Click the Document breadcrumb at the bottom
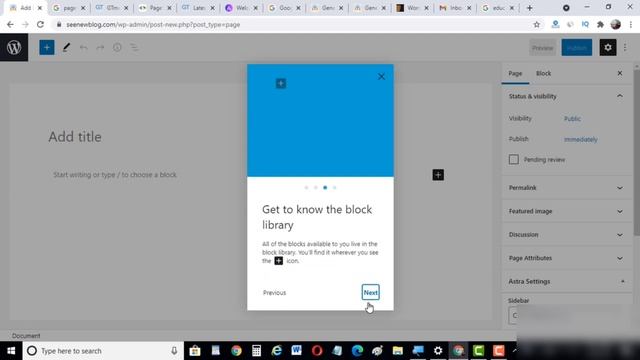This screenshot has height=360, width=640. pos(26,336)
